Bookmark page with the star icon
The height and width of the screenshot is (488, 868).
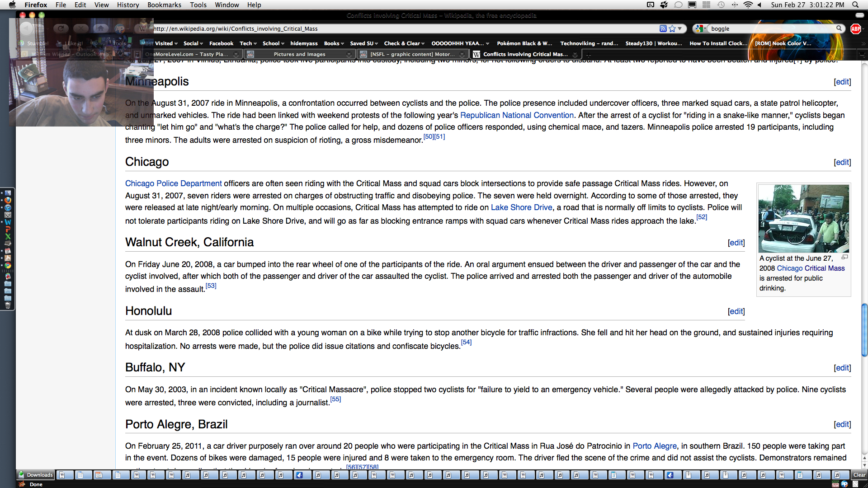coord(672,28)
